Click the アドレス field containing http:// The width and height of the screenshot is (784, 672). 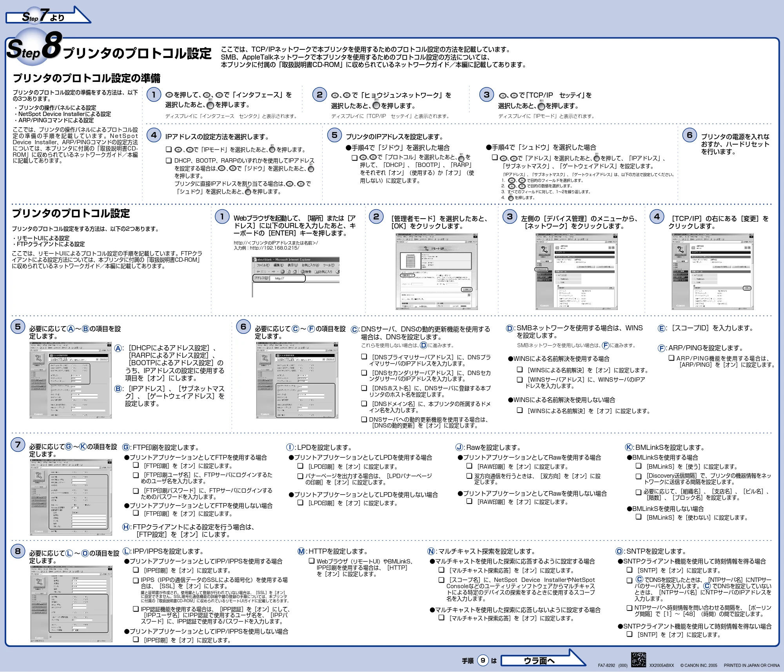point(287,278)
